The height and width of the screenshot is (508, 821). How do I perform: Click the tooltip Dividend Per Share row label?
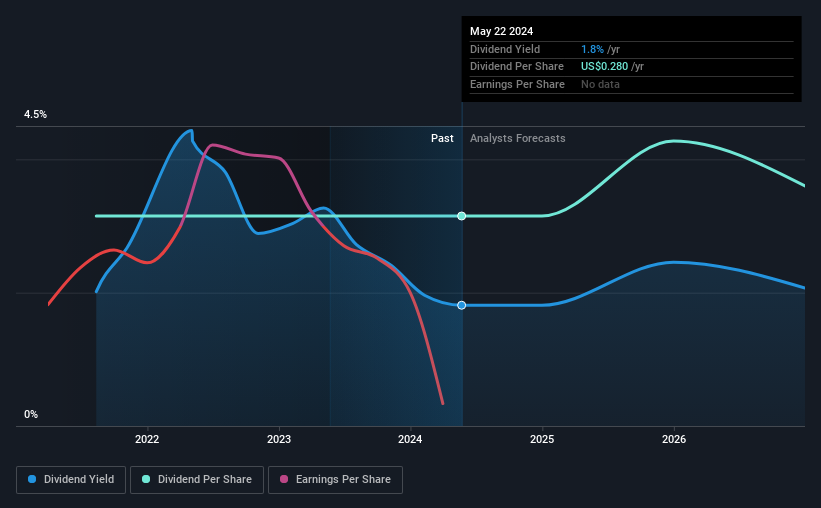click(x=517, y=67)
